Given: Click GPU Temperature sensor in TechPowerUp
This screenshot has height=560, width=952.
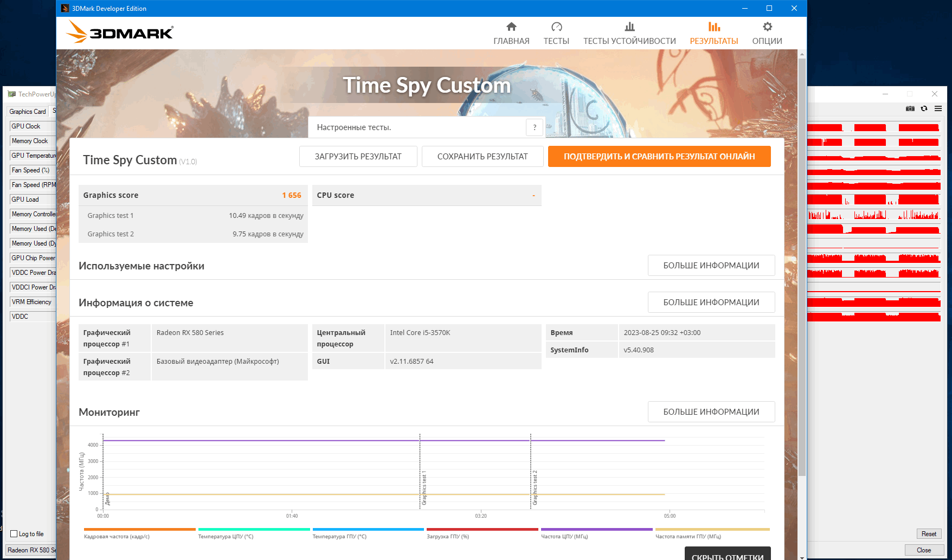Looking at the screenshot, I should point(33,156).
